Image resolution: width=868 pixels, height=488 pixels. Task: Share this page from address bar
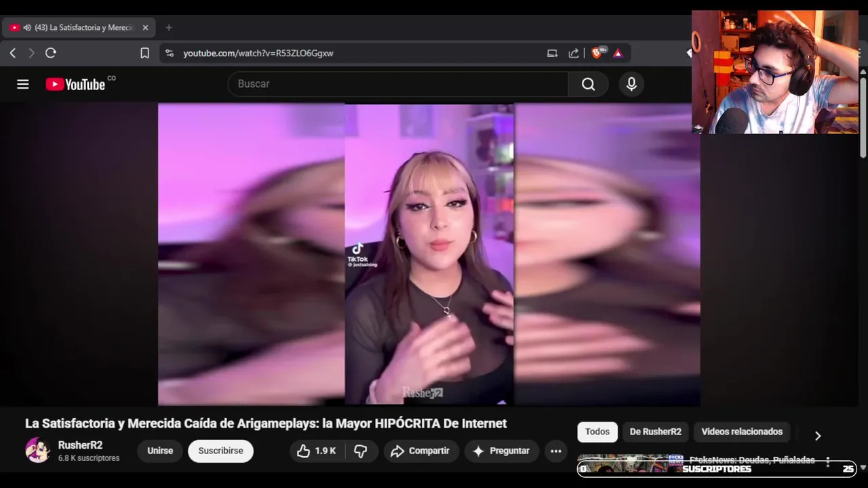(x=574, y=53)
